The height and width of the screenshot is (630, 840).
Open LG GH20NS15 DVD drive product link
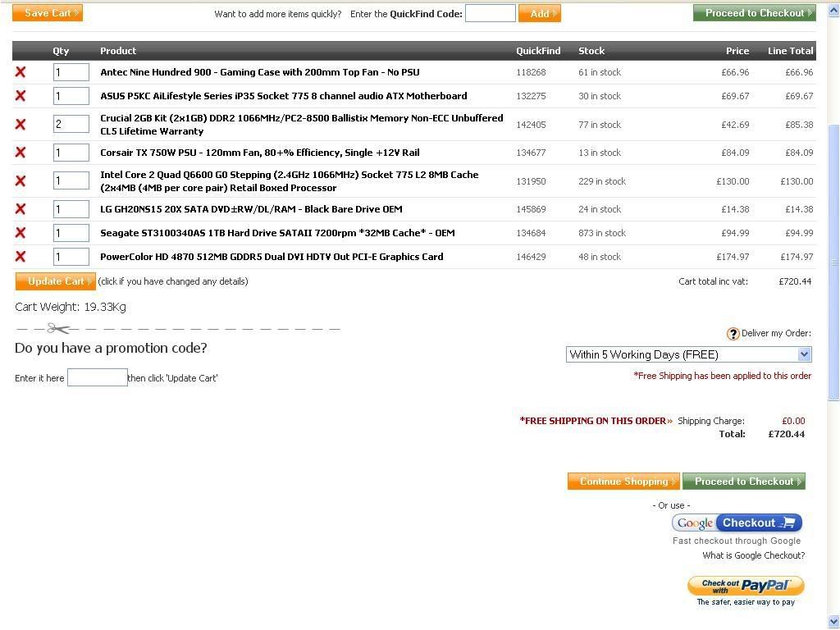tap(251, 209)
